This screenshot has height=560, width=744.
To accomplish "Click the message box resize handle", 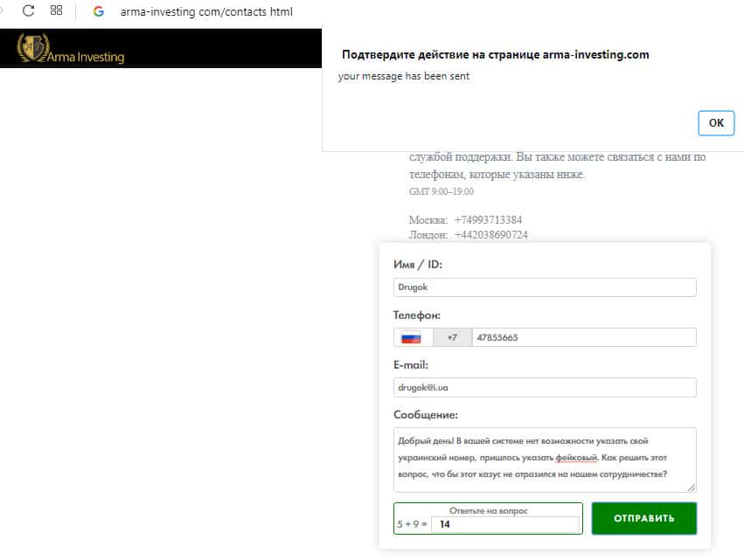I will click(x=692, y=487).
